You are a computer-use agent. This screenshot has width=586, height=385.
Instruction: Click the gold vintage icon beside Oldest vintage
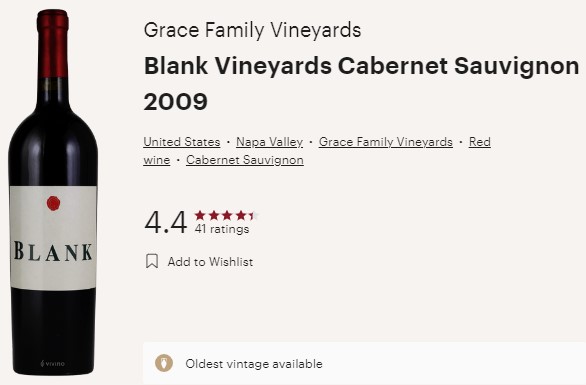tap(164, 363)
